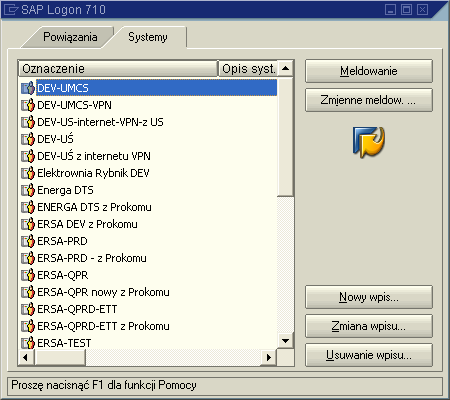Select the ERSA-QPRD-ETT entry text
Image resolution: width=450 pixels, height=400 pixels.
click(x=77, y=309)
